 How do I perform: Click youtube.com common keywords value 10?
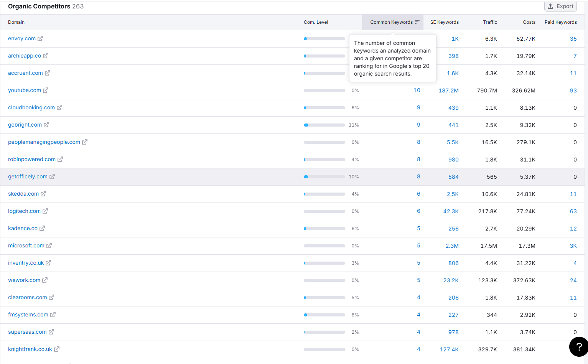[x=417, y=90]
